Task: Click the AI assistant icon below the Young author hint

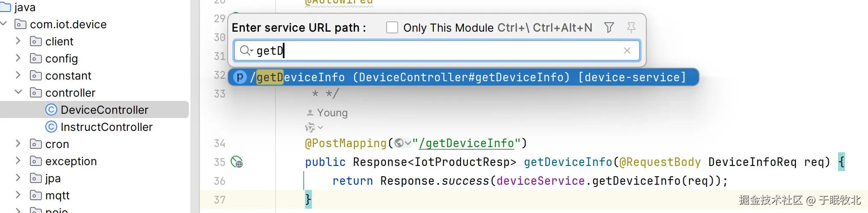Action: click(x=310, y=127)
